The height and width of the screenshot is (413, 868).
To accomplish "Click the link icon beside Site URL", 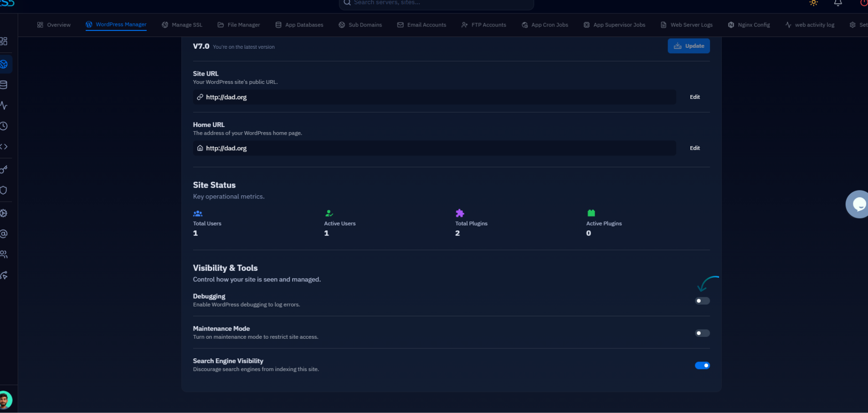I will click(200, 97).
